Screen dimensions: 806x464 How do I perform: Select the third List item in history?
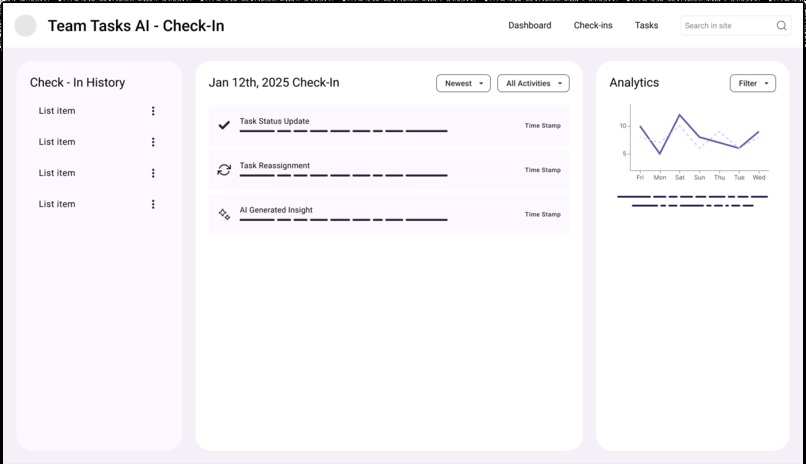click(98, 173)
